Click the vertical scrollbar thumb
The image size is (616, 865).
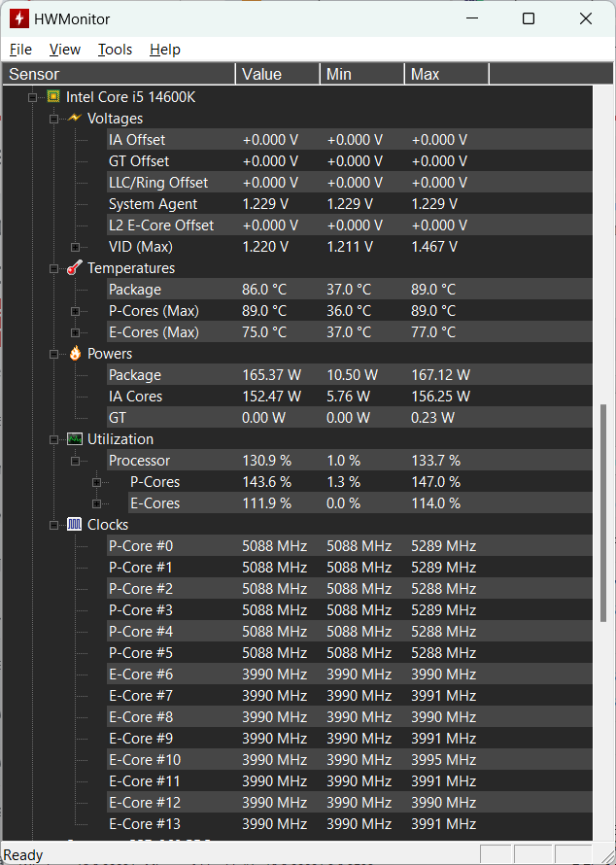click(604, 508)
